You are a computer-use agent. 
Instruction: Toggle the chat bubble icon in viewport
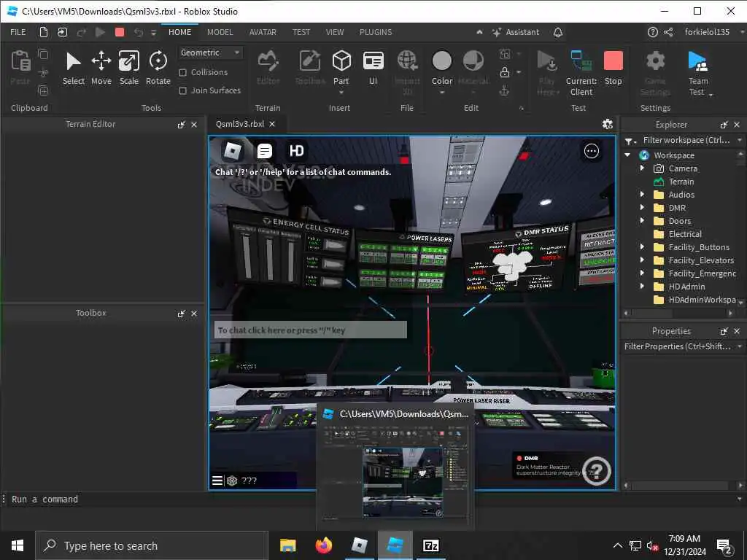[264, 151]
